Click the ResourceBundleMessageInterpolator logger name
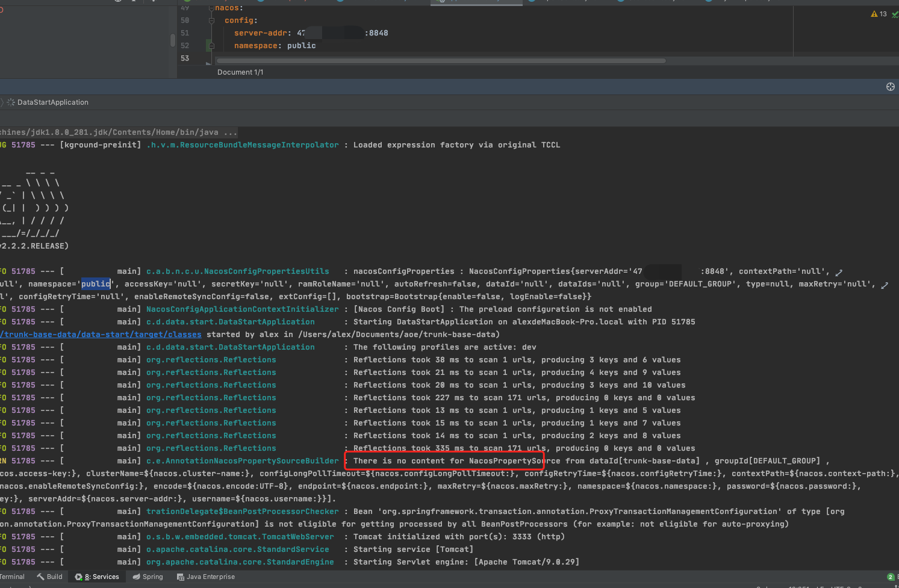This screenshot has height=588, width=899. (x=243, y=145)
